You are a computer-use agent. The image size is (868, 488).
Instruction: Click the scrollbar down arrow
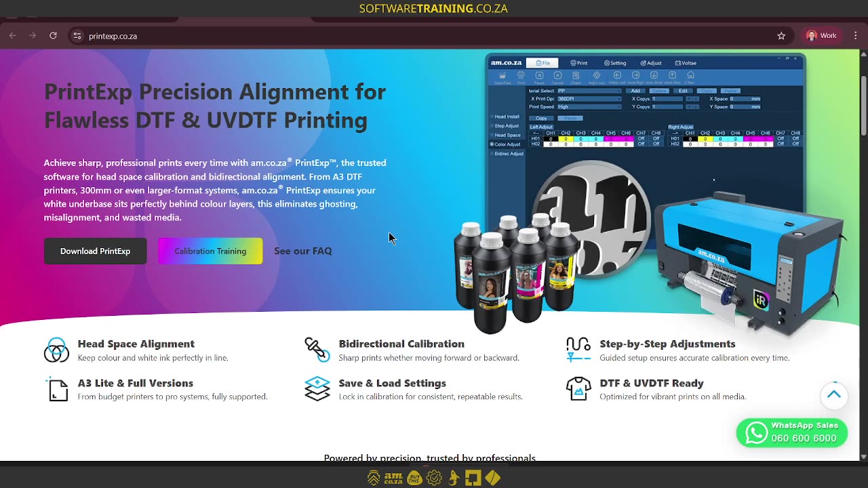pyautogui.click(x=863, y=457)
